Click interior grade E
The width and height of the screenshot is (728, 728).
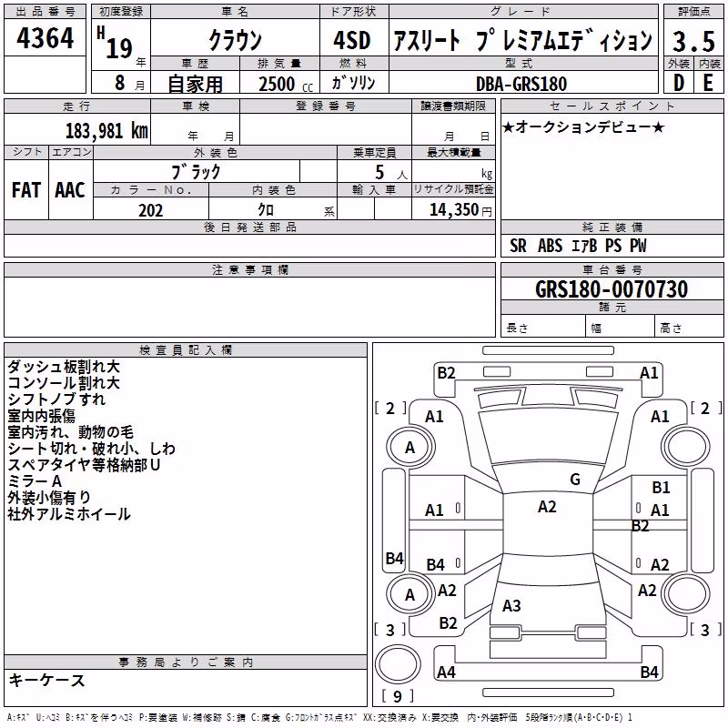(709, 83)
